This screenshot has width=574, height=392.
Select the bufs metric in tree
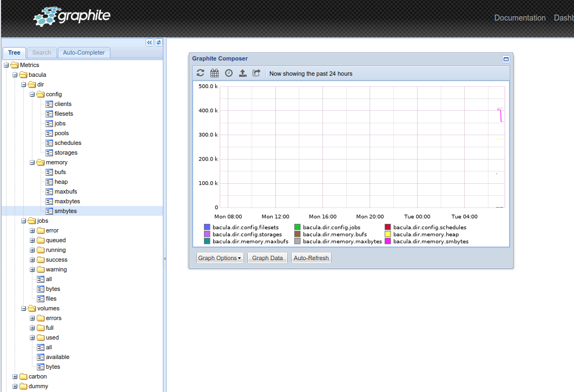coord(60,172)
